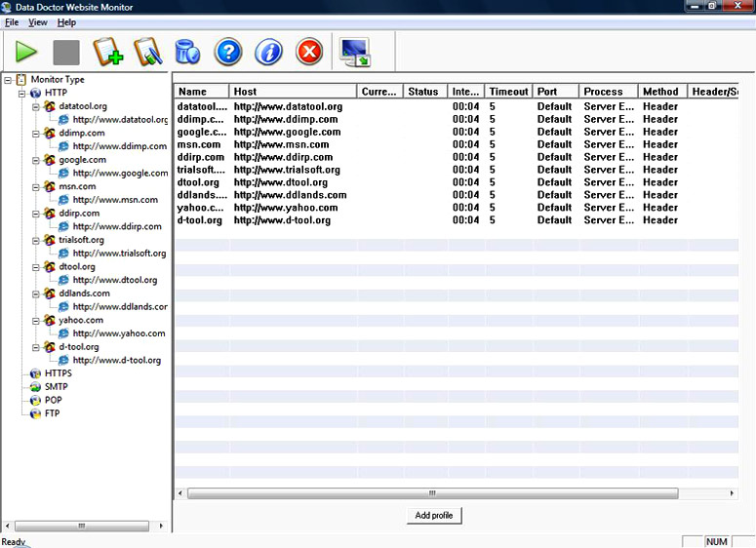Click the SMTP globe icon in tree
Viewport: 756px width, 548px height.
[35, 387]
